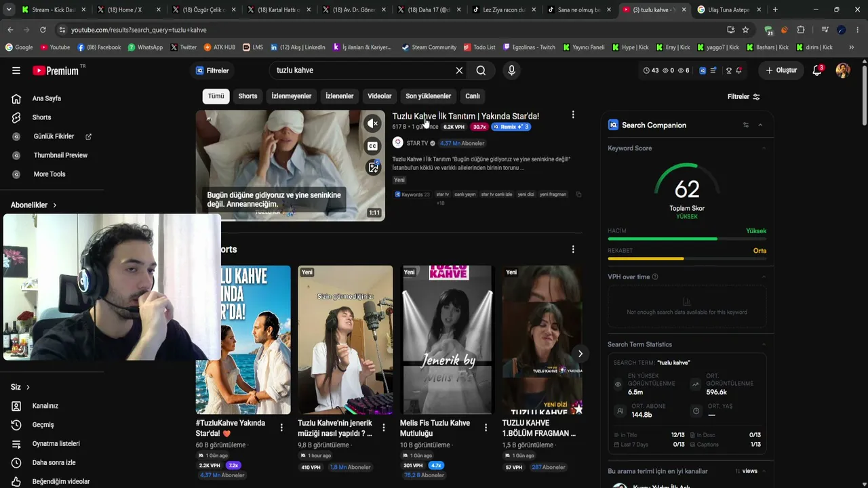The height and width of the screenshot is (488, 868).
Task: Expand the Siz section
Action: pyautogui.click(x=20, y=387)
